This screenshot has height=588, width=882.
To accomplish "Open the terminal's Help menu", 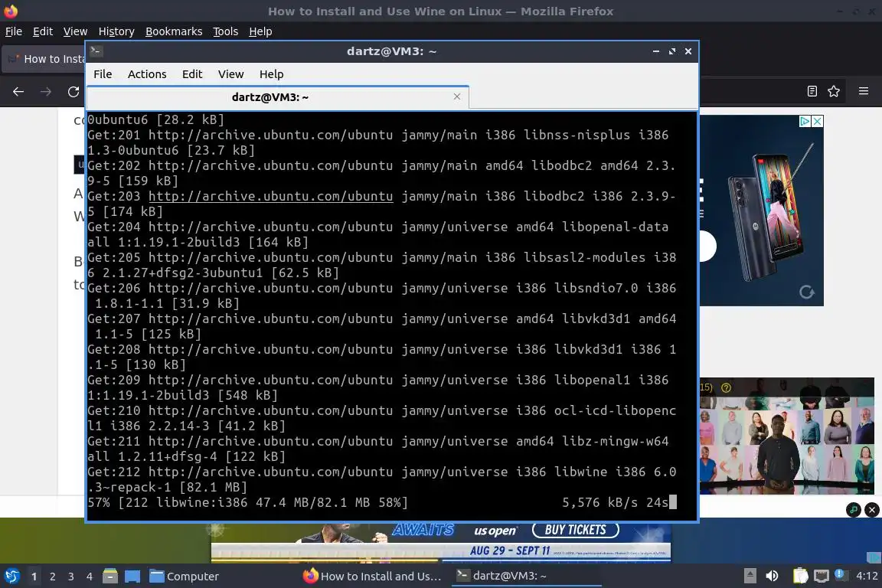I will (271, 74).
